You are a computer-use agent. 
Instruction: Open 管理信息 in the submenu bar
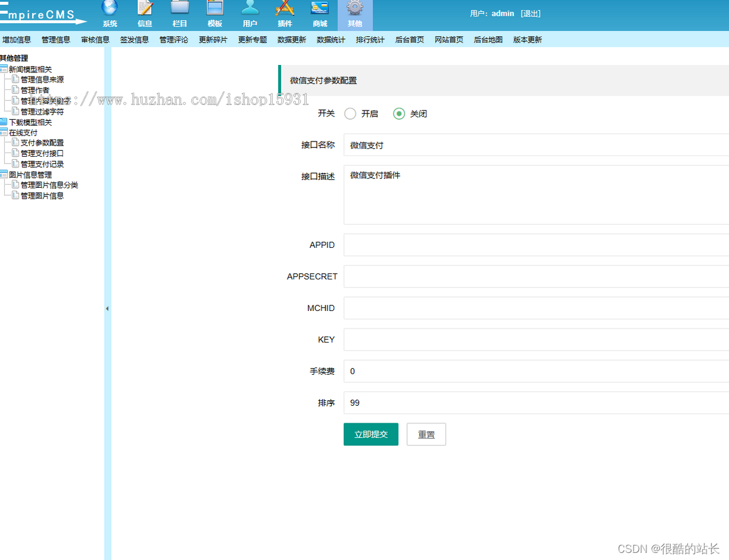56,40
